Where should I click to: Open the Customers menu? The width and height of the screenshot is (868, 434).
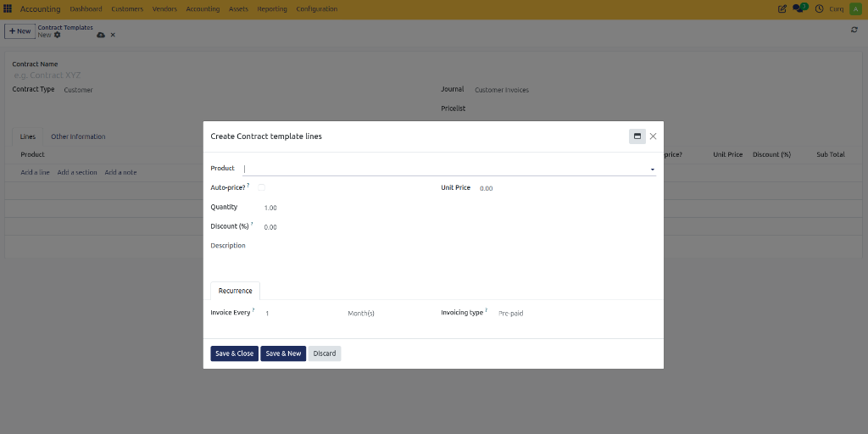tap(127, 8)
